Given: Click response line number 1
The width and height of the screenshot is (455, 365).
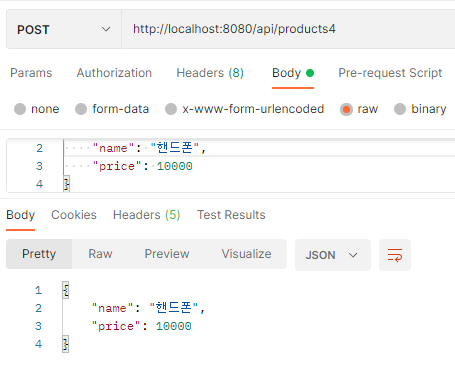Looking at the screenshot, I should pyautogui.click(x=39, y=290).
